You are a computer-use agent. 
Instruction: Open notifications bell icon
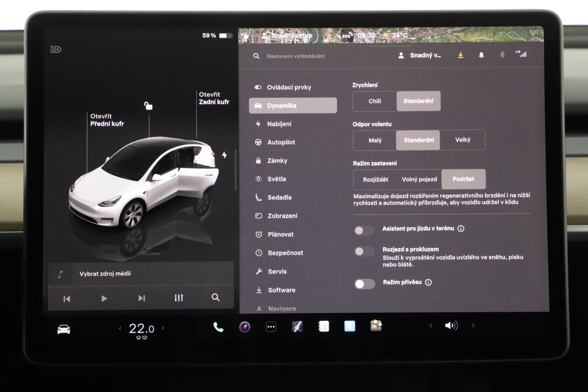pyautogui.click(x=481, y=55)
